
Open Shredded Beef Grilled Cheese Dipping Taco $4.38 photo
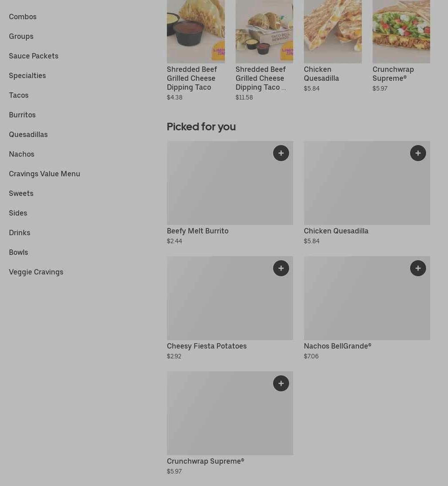pos(196,31)
